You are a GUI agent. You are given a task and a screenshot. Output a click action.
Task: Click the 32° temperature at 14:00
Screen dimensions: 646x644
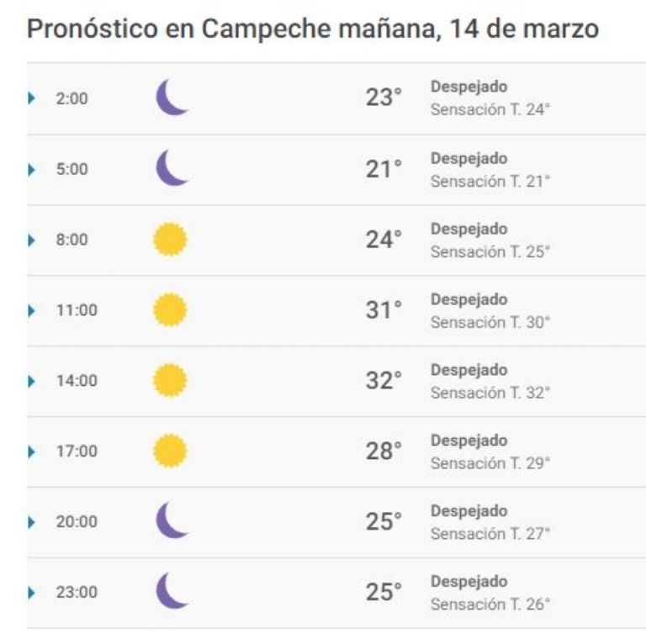tap(384, 381)
